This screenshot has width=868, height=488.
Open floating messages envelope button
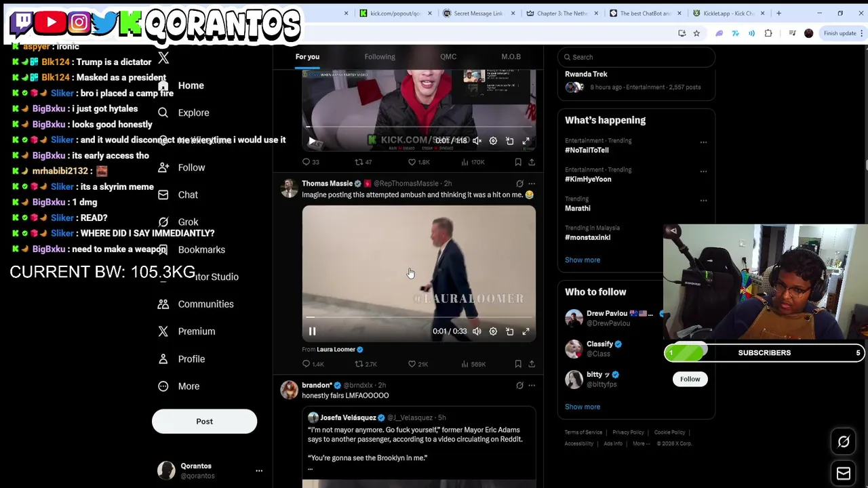844,473
